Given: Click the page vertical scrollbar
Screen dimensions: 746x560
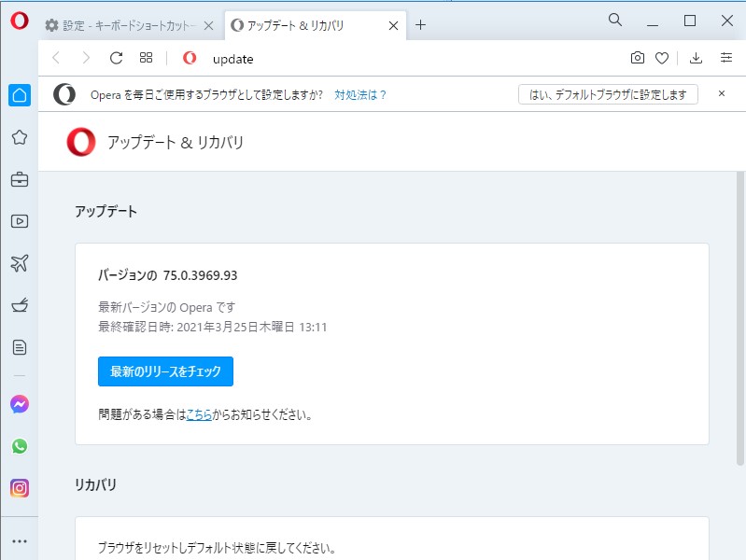Looking at the screenshot, I should [739, 318].
